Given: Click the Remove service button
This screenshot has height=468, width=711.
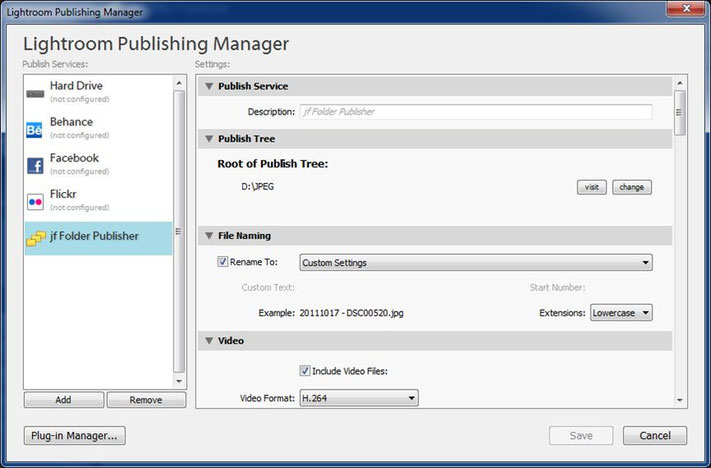Looking at the screenshot, I should (146, 400).
